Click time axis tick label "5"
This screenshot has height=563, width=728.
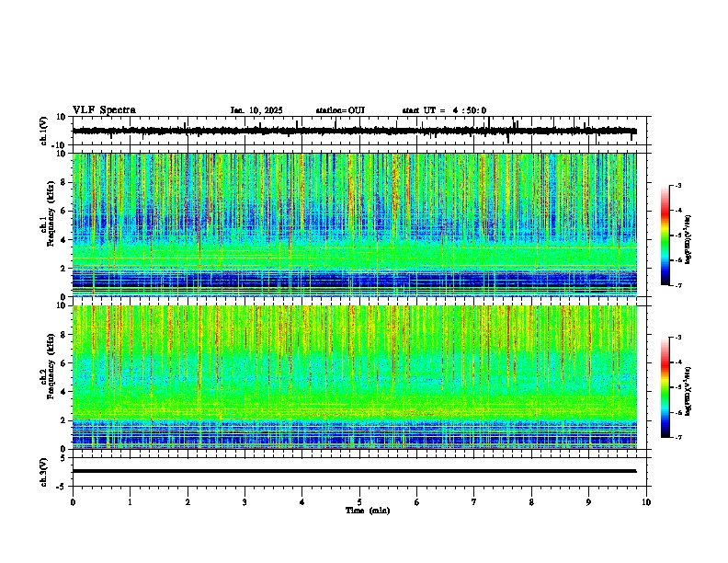tap(359, 502)
